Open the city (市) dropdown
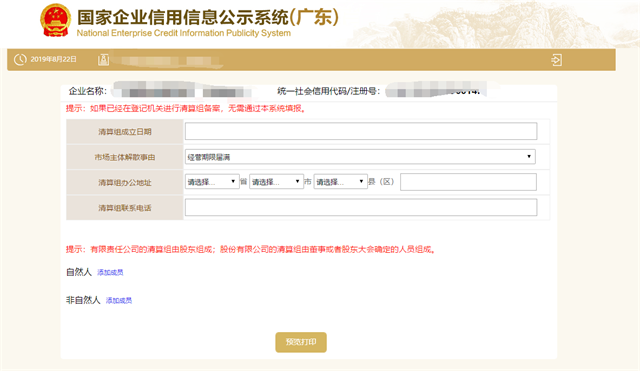Viewport: 640px width, 371px height. click(276, 182)
